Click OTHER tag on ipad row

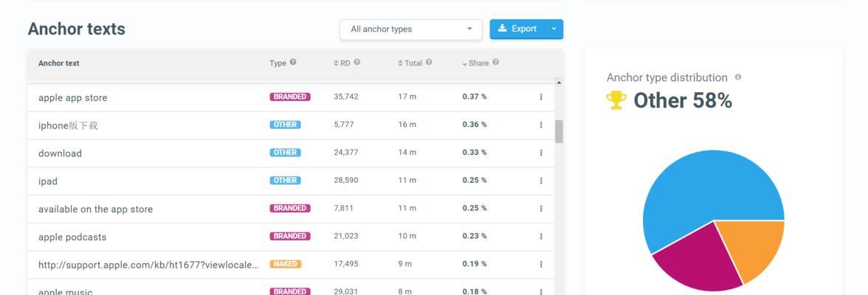(x=285, y=180)
